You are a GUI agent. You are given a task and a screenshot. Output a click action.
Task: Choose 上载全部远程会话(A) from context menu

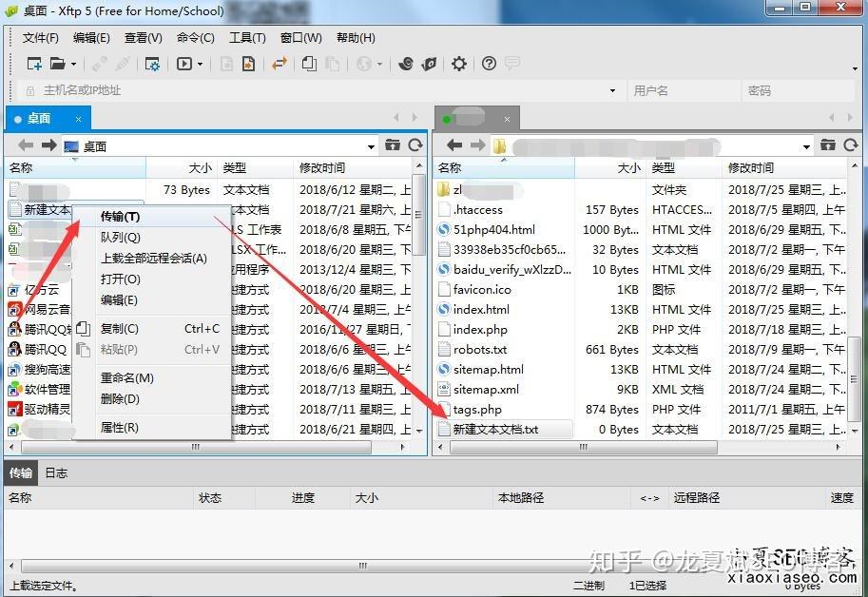(x=152, y=259)
